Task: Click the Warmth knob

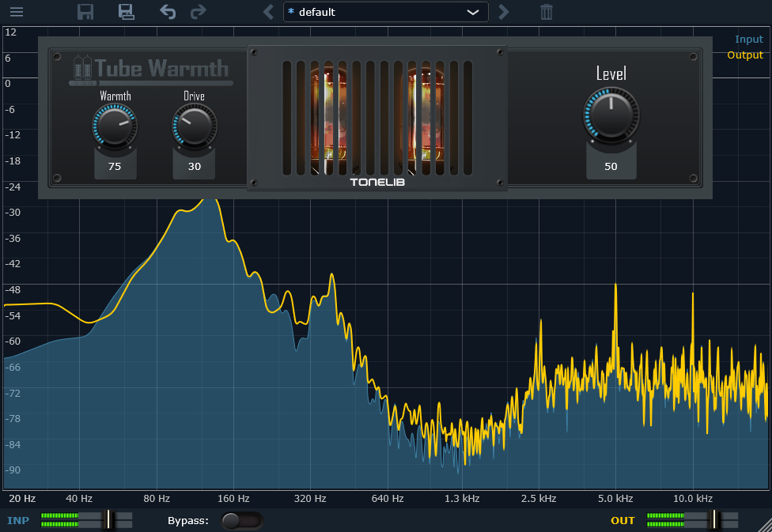Action: (115, 126)
